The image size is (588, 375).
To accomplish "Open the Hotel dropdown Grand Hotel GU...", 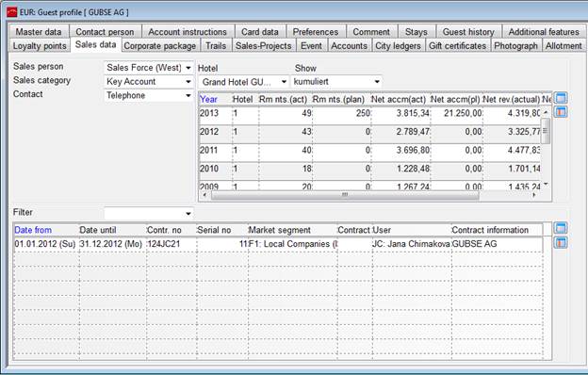I will point(244,82).
